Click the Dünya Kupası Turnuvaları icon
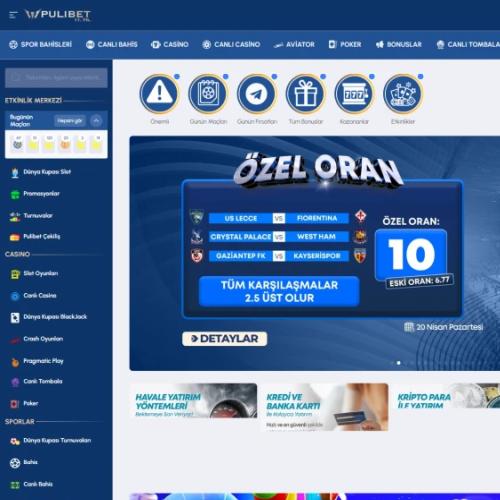The height and width of the screenshot is (500, 500). pyautogui.click(x=15, y=441)
